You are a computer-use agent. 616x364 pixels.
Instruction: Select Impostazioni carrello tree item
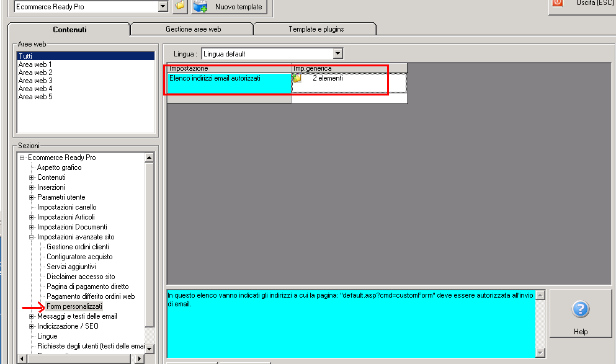[x=67, y=207]
